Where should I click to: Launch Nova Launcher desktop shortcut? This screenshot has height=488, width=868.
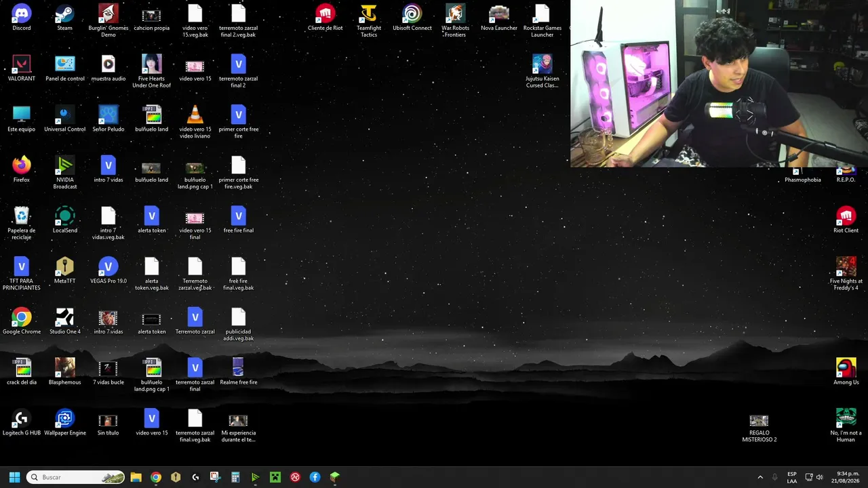coord(498,18)
